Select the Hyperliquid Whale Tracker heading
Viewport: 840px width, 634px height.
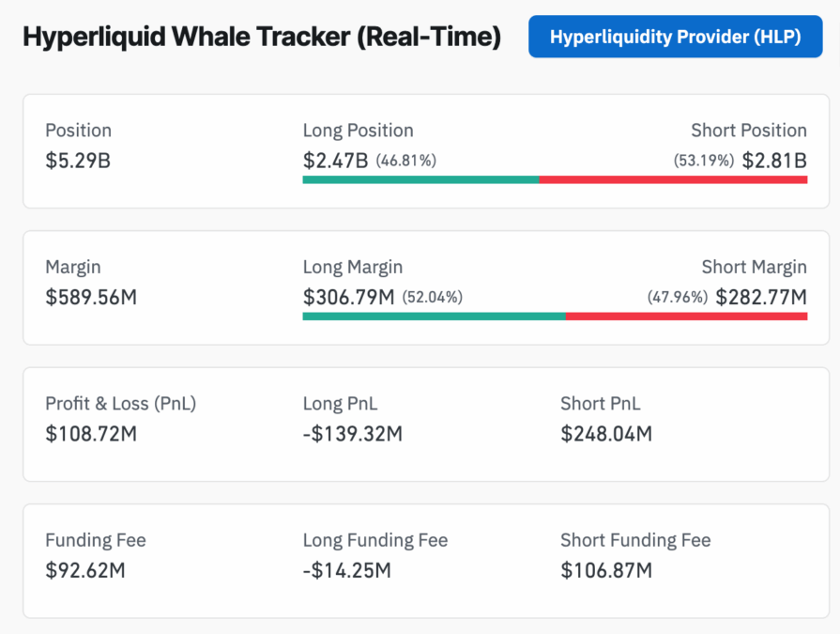click(x=261, y=38)
